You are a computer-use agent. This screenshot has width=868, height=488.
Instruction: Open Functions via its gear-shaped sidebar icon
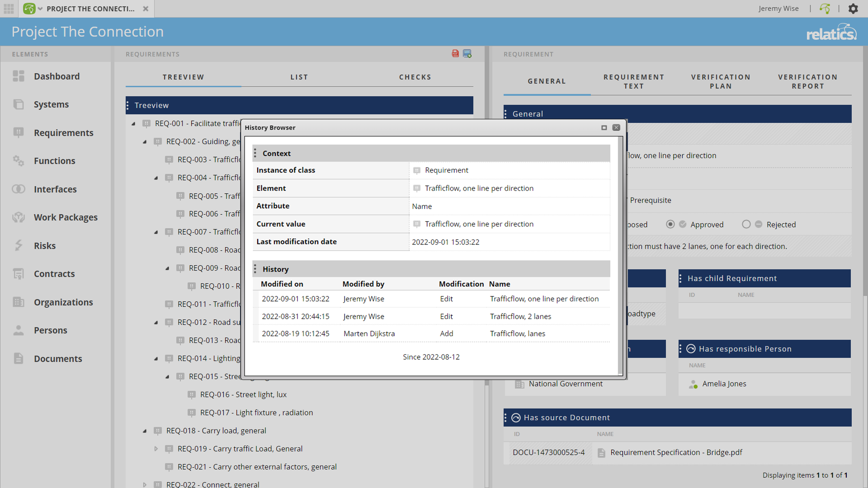coord(19,161)
